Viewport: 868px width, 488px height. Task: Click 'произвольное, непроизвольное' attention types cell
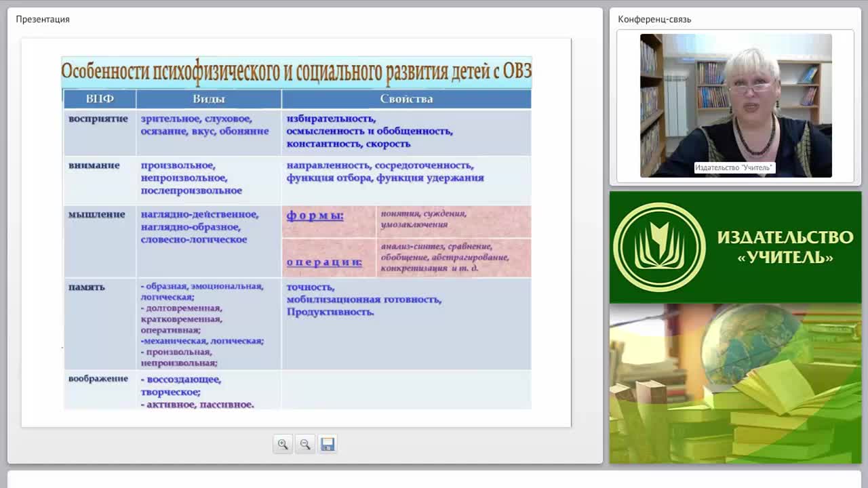point(208,180)
